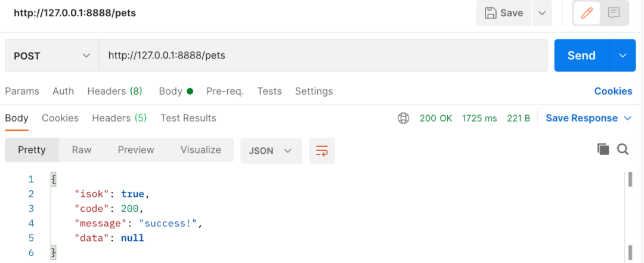Image resolution: width=644 pixels, height=263 pixels.
Task: Select the Visualize response view
Action: pos(201,150)
